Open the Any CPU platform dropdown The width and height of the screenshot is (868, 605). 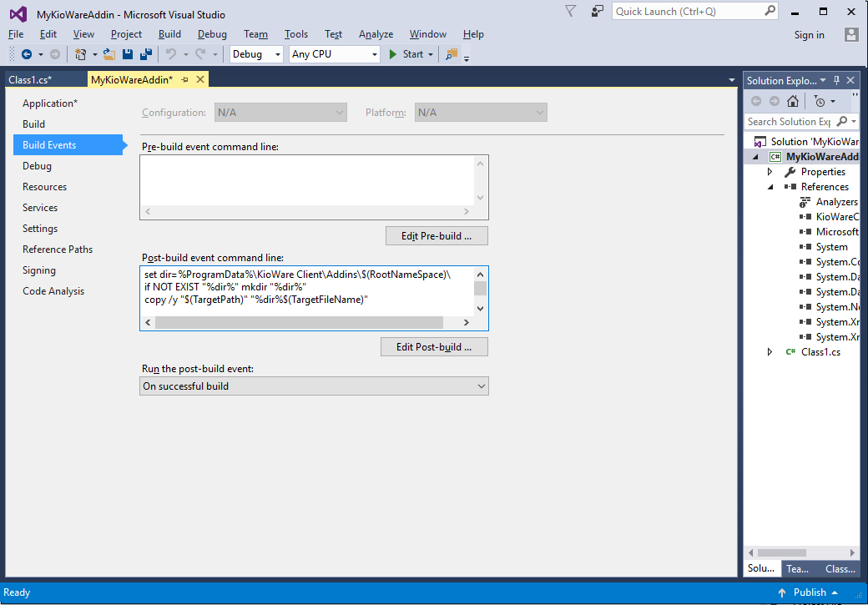[335, 54]
